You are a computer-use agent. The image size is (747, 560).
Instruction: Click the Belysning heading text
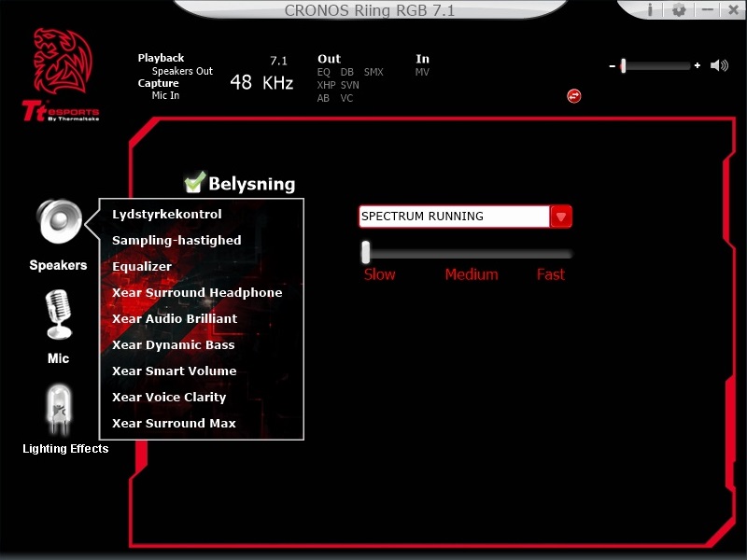coord(252,184)
